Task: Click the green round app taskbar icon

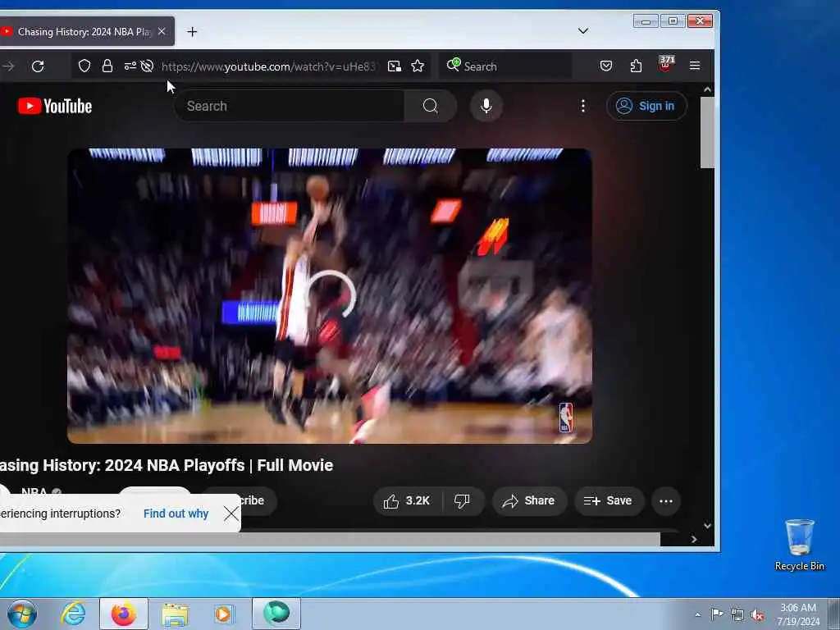Action: pyautogui.click(x=276, y=614)
